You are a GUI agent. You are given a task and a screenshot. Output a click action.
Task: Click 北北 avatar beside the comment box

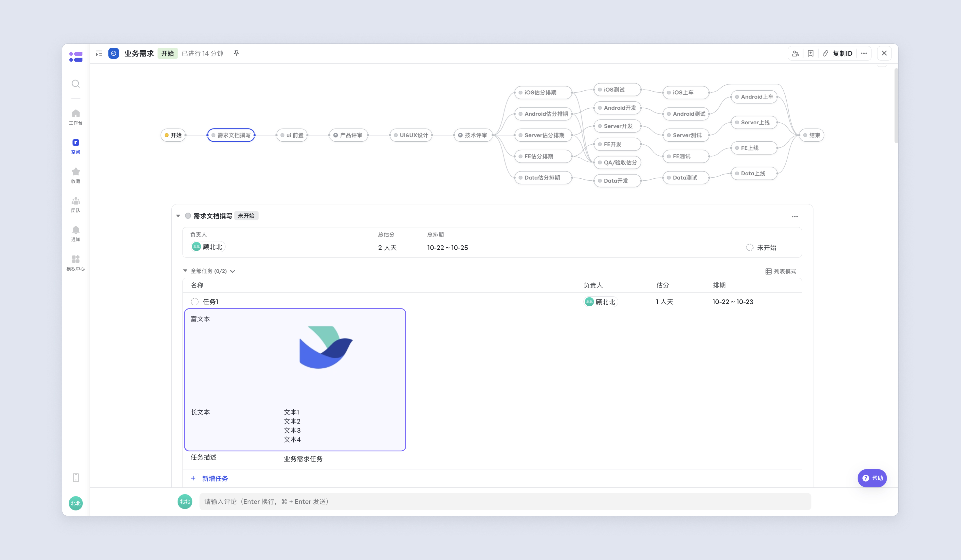tap(185, 501)
